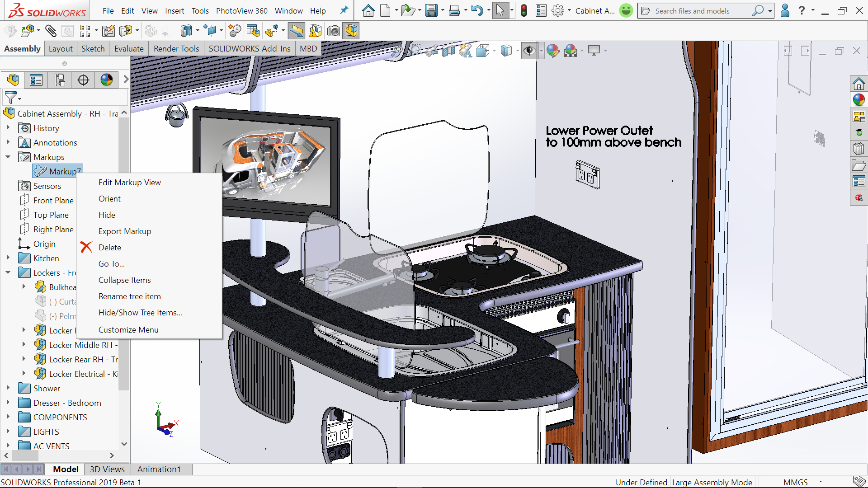Choose Export Markup from context menu
The height and width of the screenshot is (488, 868).
(125, 231)
